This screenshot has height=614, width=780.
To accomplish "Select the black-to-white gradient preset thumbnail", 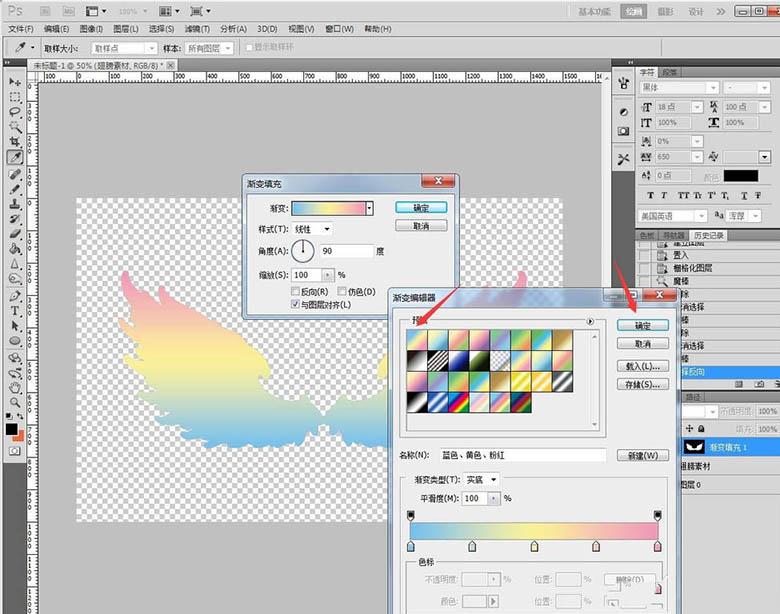I will 416,362.
